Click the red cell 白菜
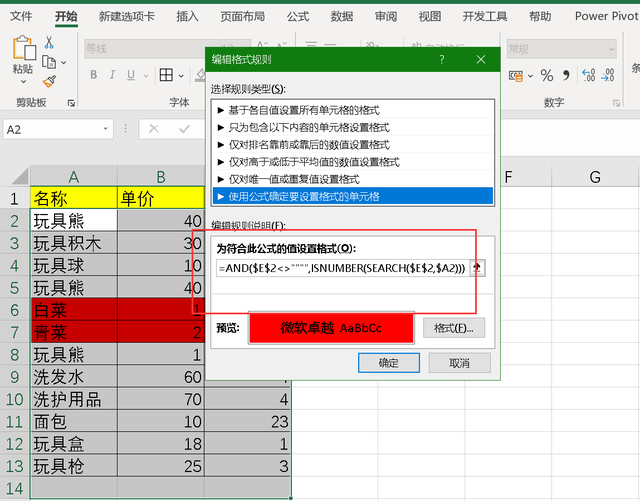 coord(73,310)
